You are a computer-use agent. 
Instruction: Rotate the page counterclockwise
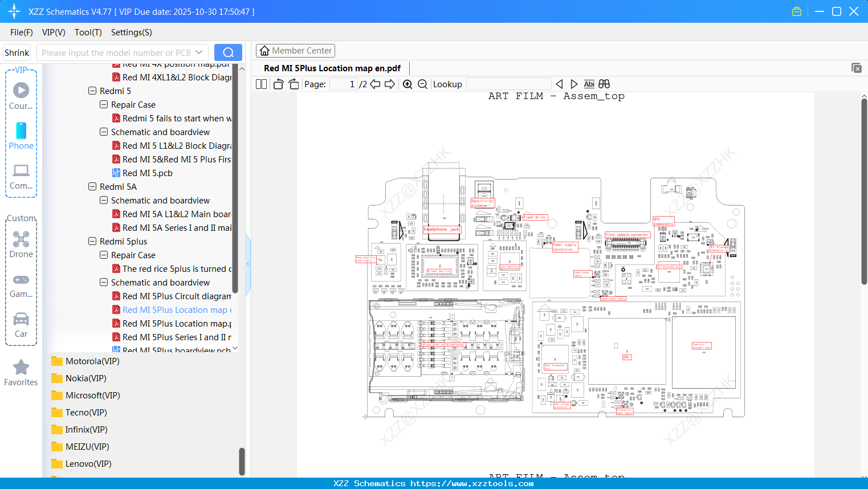278,84
